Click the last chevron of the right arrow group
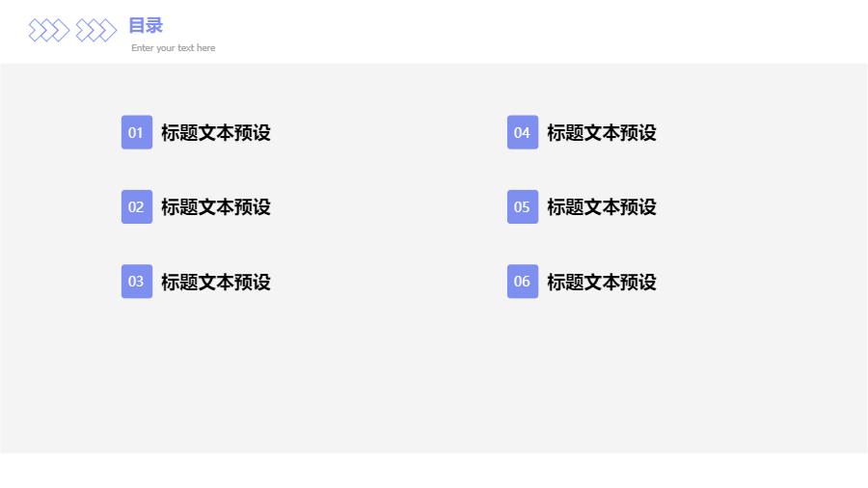 click(109, 31)
